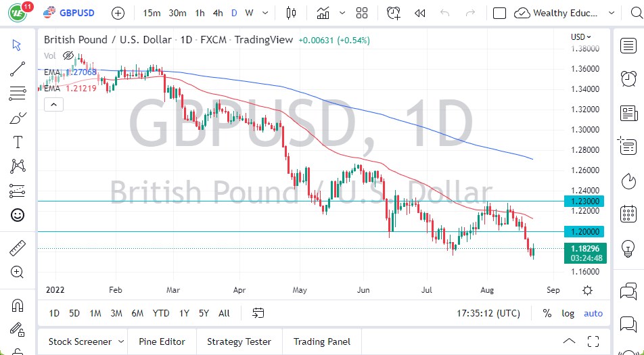Open the USD currency dropdown
This screenshot has height=355, width=644.
(581, 37)
